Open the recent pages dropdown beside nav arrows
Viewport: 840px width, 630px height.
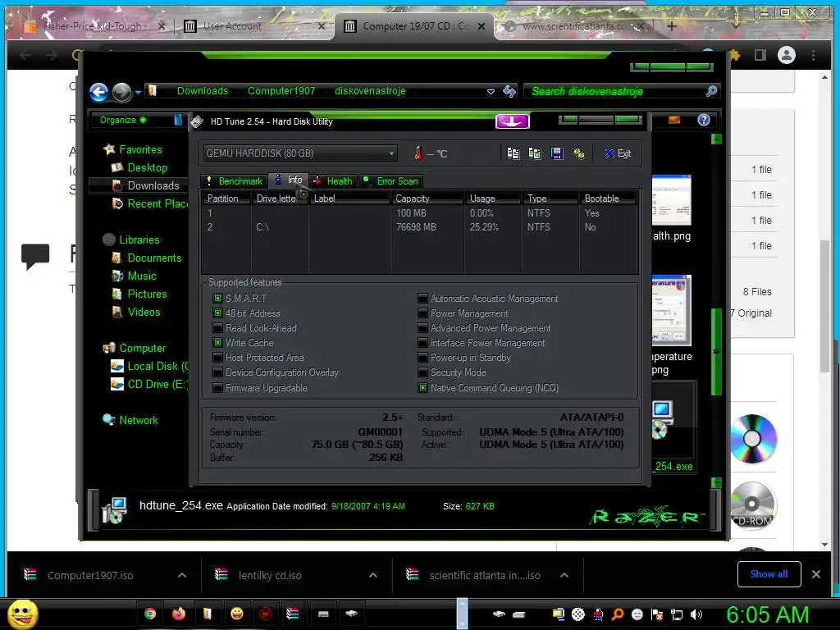[x=138, y=92]
